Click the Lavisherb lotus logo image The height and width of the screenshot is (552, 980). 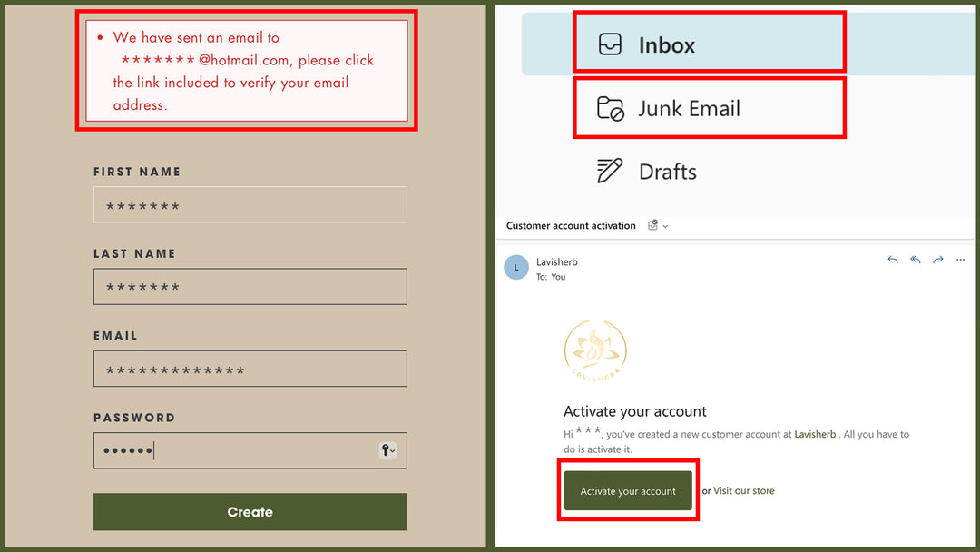pyautogui.click(x=595, y=350)
